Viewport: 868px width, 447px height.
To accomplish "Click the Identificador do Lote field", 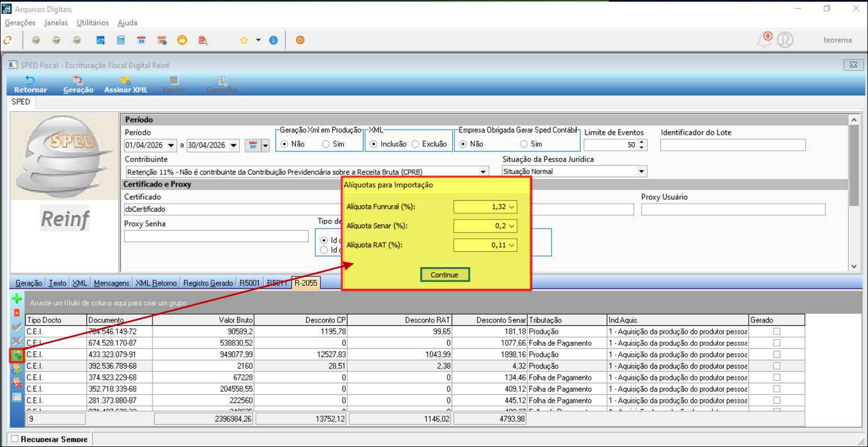I will (x=733, y=145).
